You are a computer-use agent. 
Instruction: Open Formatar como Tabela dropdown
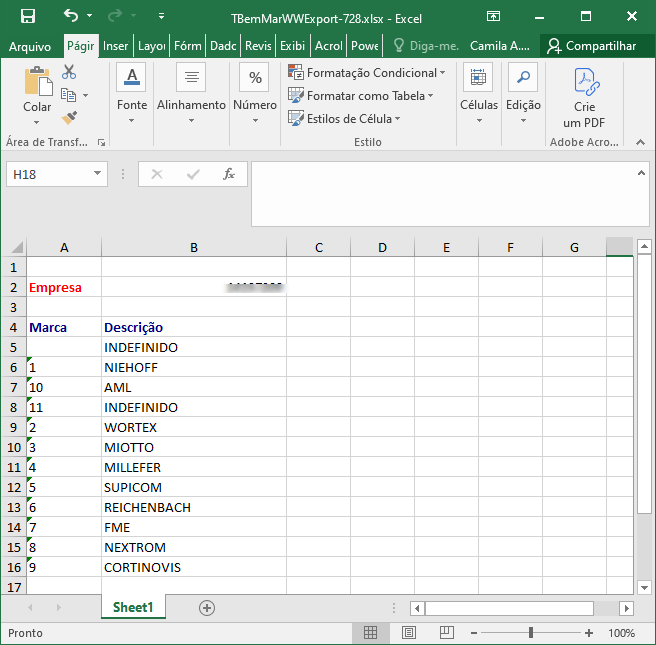point(361,96)
